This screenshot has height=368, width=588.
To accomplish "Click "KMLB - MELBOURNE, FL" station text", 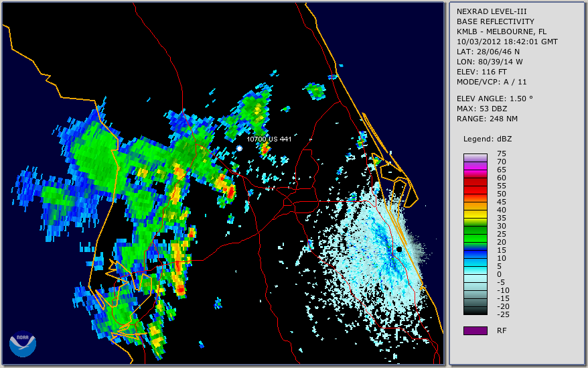I will click(x=502, y=32).
